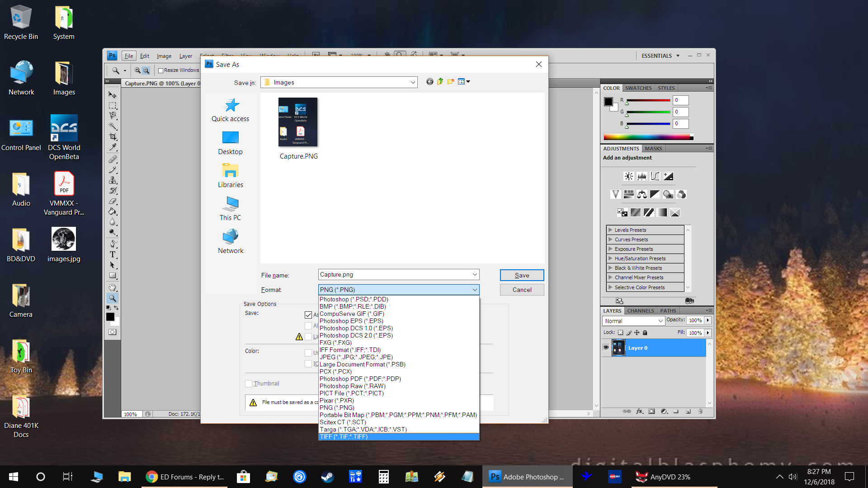Viewport: 868px width, 488px height.
Task: Click the Cancel button
Action: (x=522, y=290)
